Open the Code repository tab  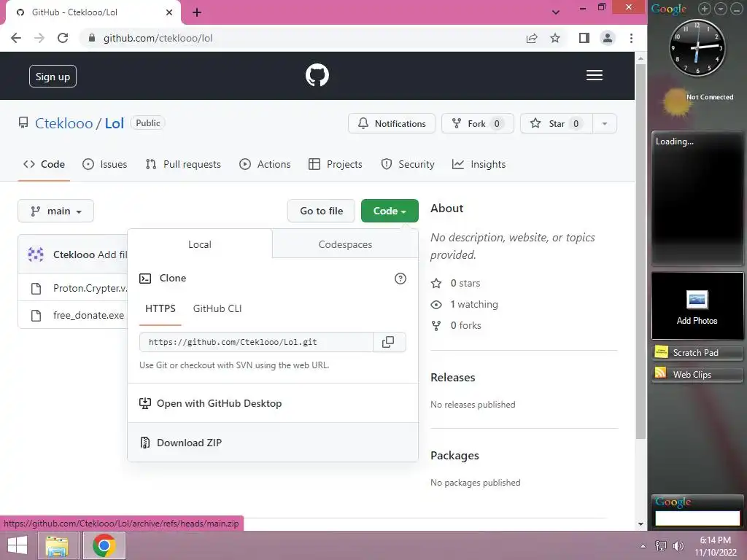(x=44, y=164)
